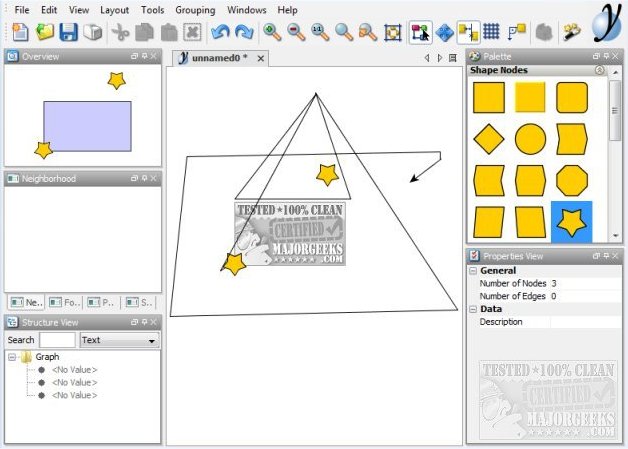Click the Zoom to selection icon
This screenshot has height=449, width=628.
[368, 32]
